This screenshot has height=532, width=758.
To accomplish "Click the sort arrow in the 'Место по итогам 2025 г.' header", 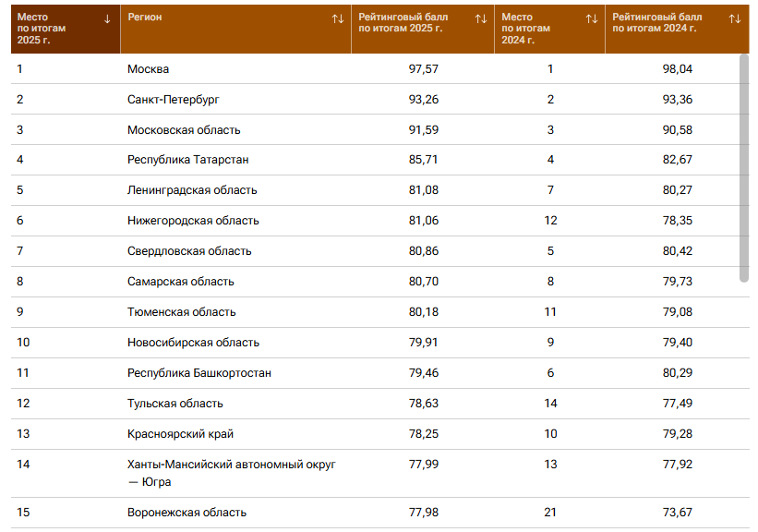I will 107,19.
